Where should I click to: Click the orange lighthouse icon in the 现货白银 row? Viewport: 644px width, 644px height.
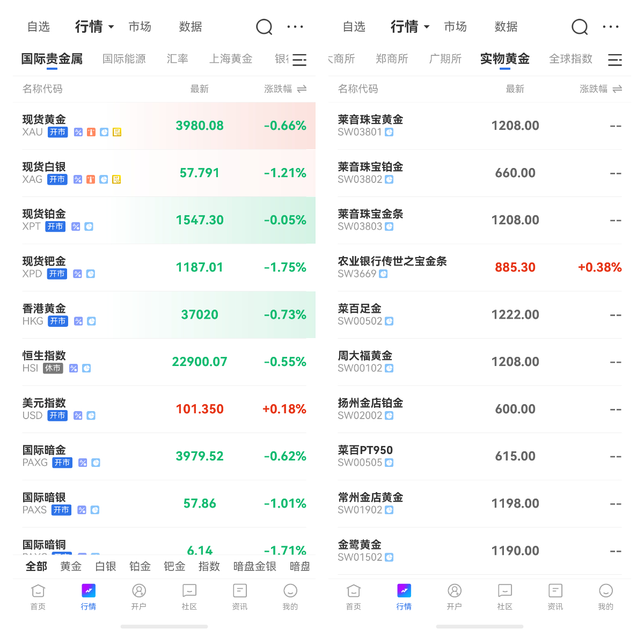pyautogui.click(x=91, y=179)
